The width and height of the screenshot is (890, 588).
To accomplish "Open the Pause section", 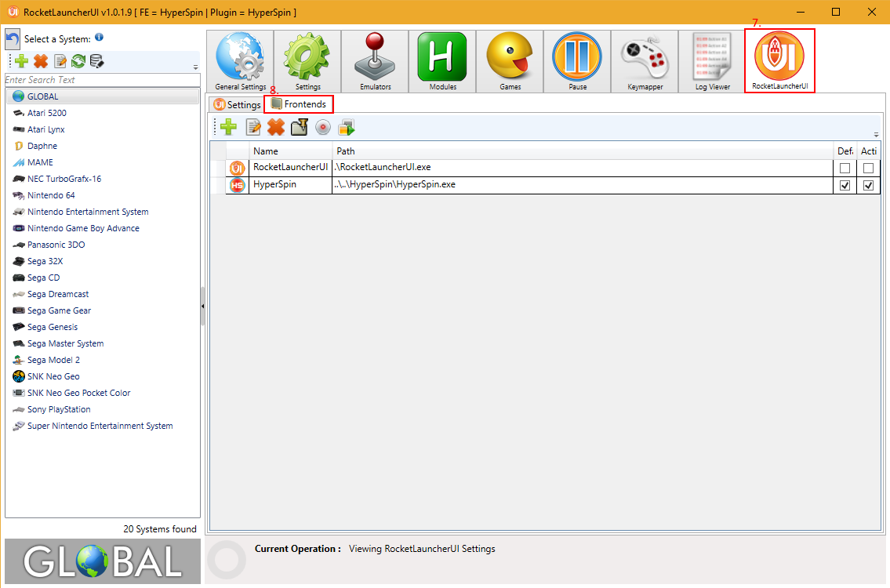I will coord(578,61).
